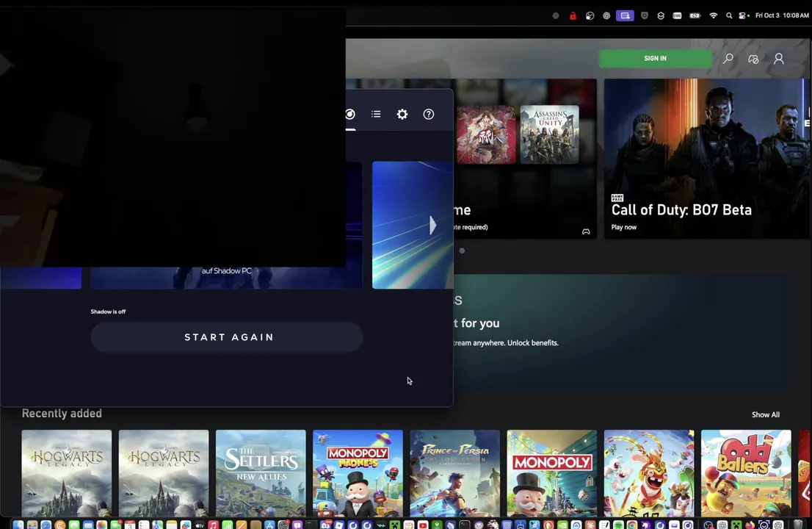The height and width of the screenshot is (529, 812).
Task: Open Apple TV from the dock
Action: coord(200,525)
